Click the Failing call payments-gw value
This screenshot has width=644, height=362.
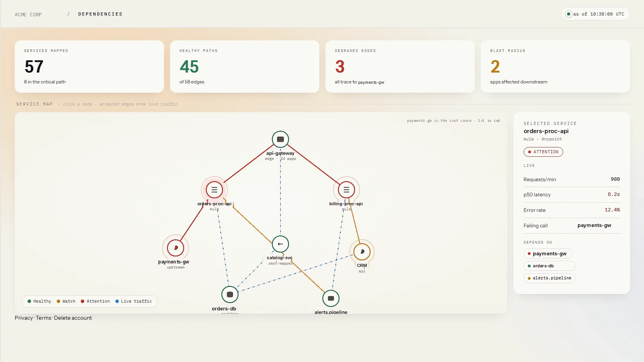tap(594, 225)
